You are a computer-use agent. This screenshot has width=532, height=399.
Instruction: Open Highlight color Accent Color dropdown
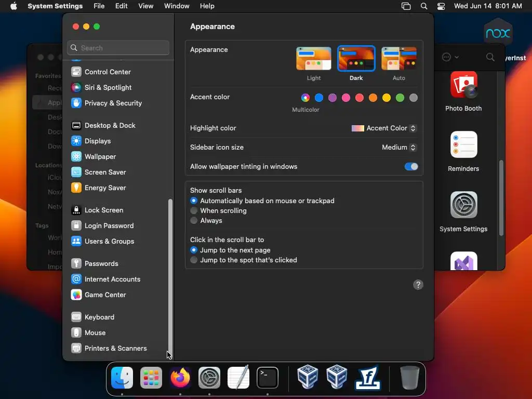tap(384, 128)
